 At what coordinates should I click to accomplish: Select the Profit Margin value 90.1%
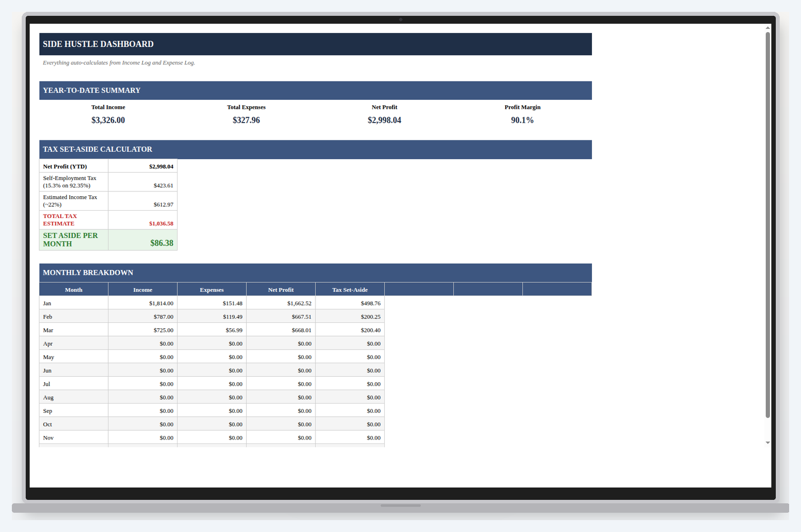click(522, 120)
